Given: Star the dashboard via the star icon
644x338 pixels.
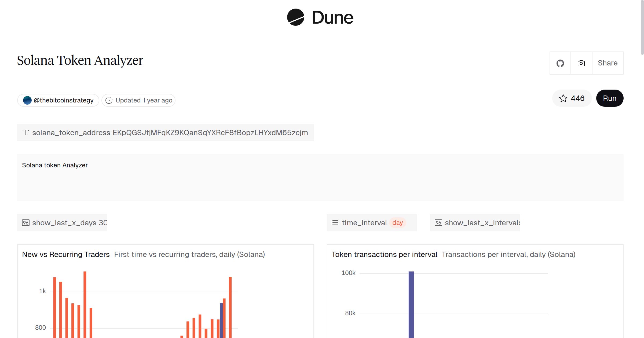Looking at the screenshot, I should (x=563, y=98).
